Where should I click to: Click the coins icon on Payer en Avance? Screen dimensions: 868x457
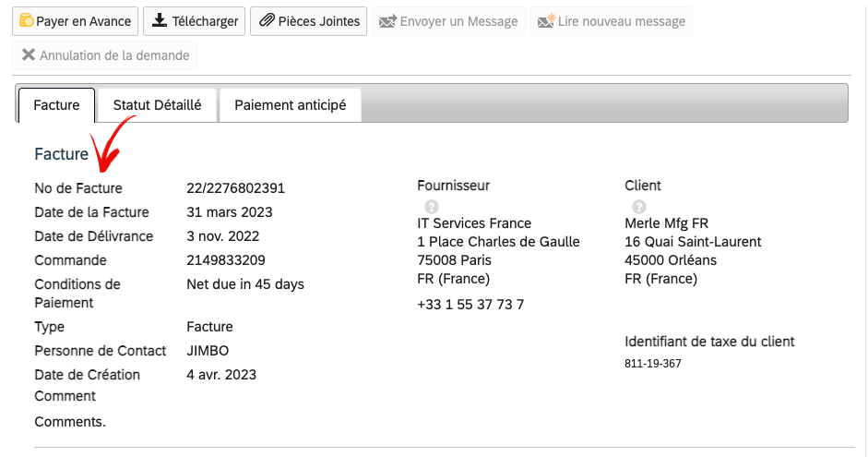tap(26, 20)
